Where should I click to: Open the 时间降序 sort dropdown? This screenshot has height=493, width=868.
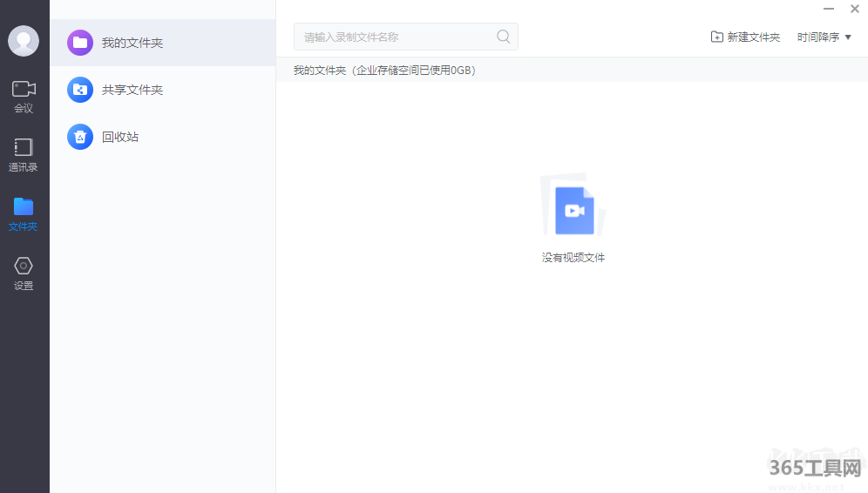coord(817,37)
